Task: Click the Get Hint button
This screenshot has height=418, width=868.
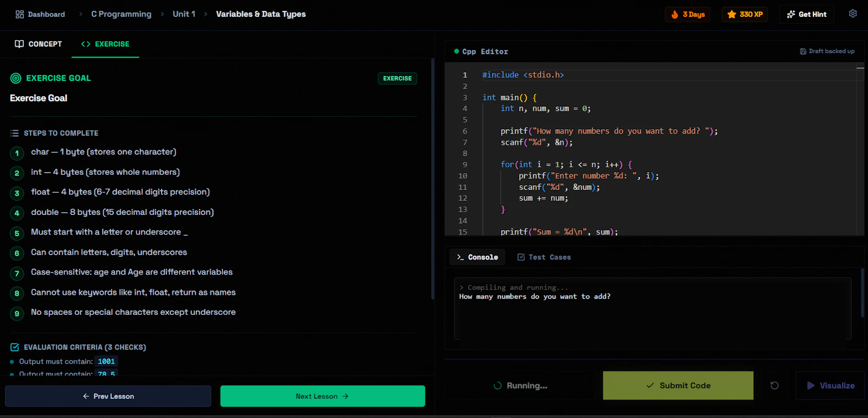Action: coord(807,14)
